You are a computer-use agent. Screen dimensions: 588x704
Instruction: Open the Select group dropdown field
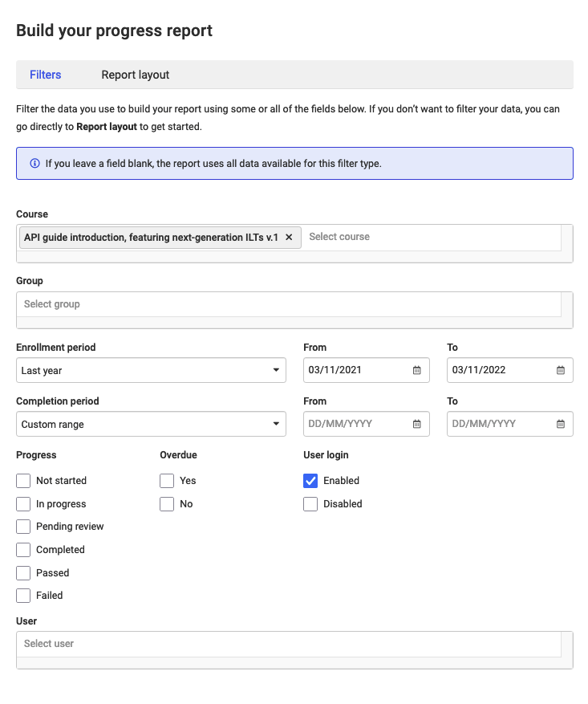[x=289, y=304]
